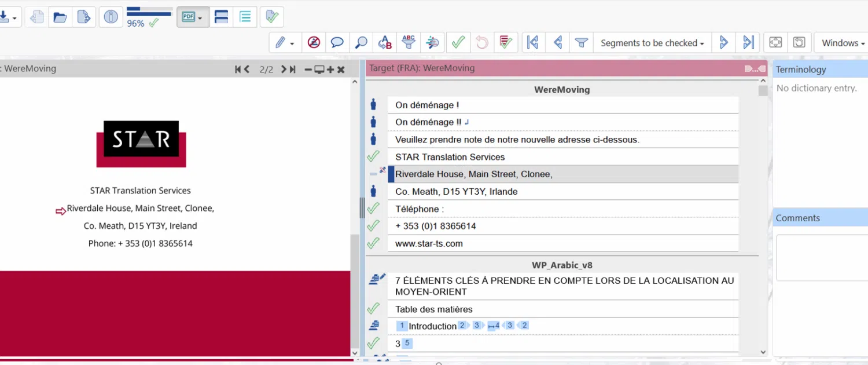Click inside the Comments text box

coord(822,258)
